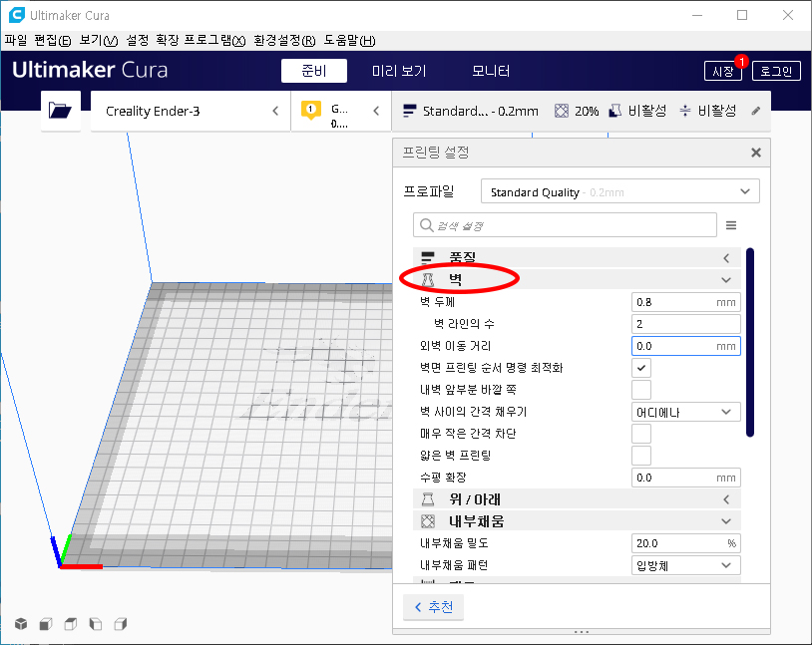Open the 확장 프로그램(X) menu
This screenshot has height=645, width=812.
(x=201, y=41)
